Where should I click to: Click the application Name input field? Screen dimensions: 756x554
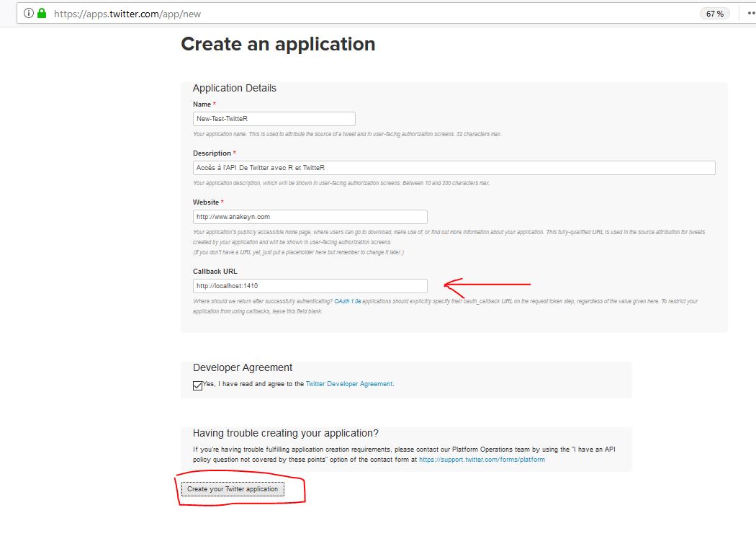coord(274,119)
